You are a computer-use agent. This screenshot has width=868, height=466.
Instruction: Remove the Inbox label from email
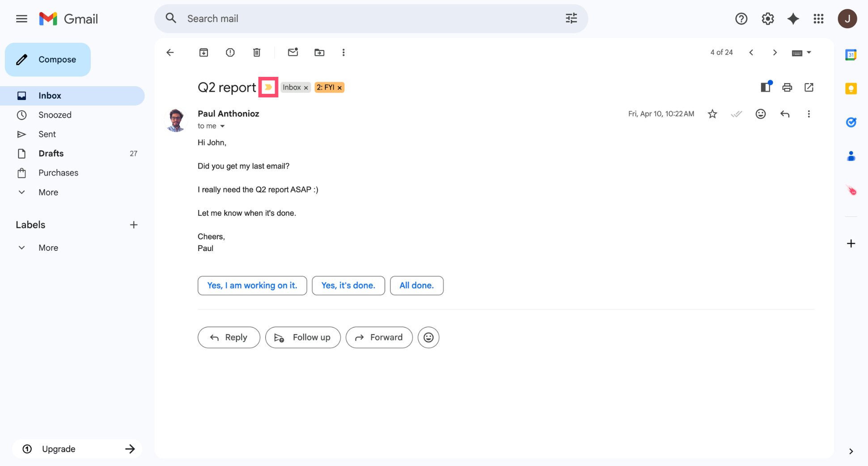tap(306, 88)
